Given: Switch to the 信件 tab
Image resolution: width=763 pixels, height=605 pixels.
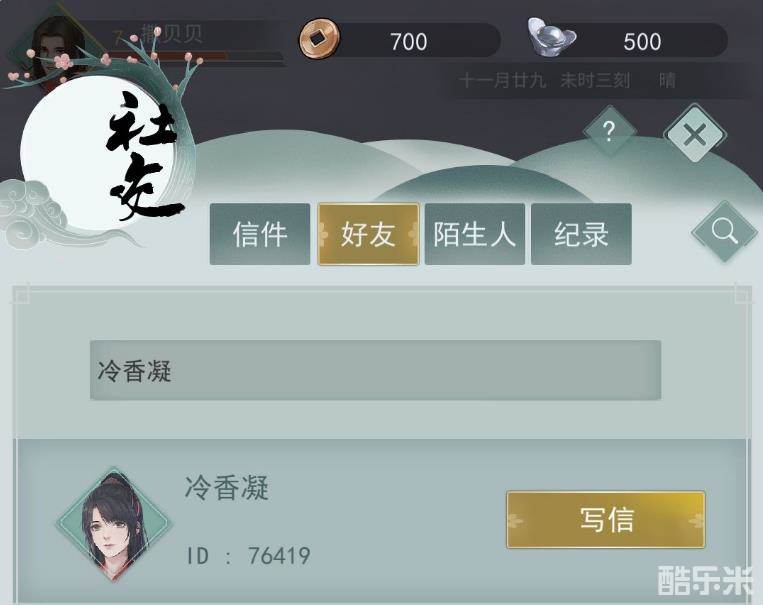Looking at the screenshot, I should click(x=260, y=234).
